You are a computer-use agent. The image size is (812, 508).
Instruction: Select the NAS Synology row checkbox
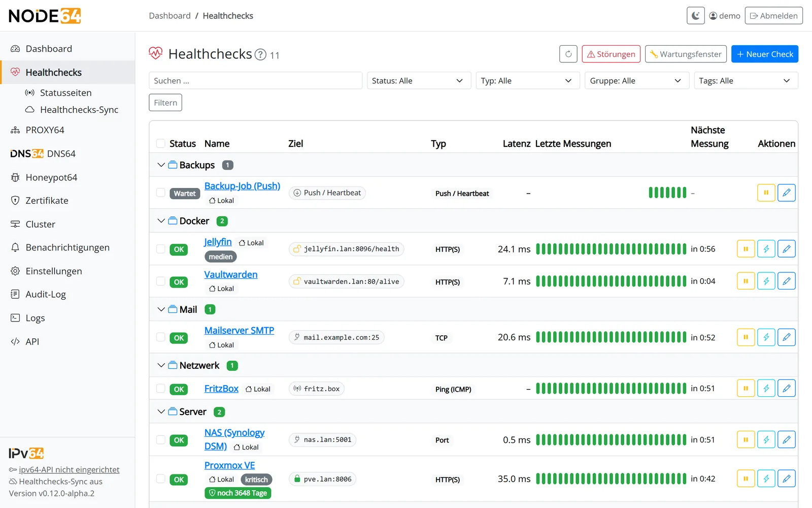(161, 440)
